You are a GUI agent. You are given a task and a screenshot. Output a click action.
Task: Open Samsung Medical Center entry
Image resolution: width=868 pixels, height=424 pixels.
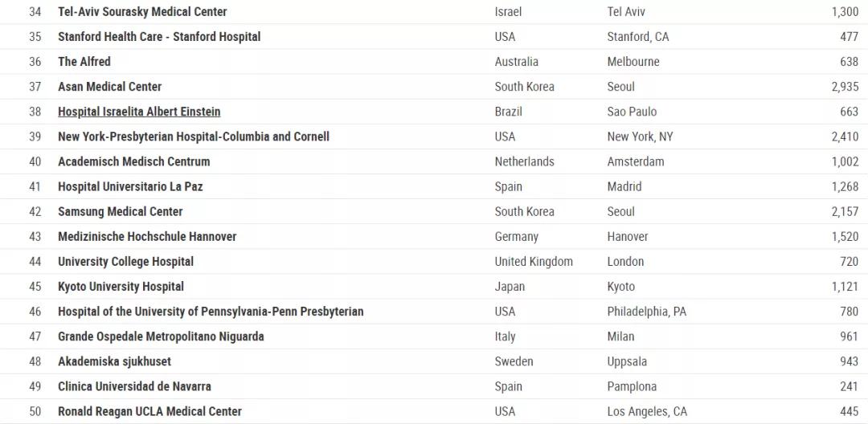point(120,212)
